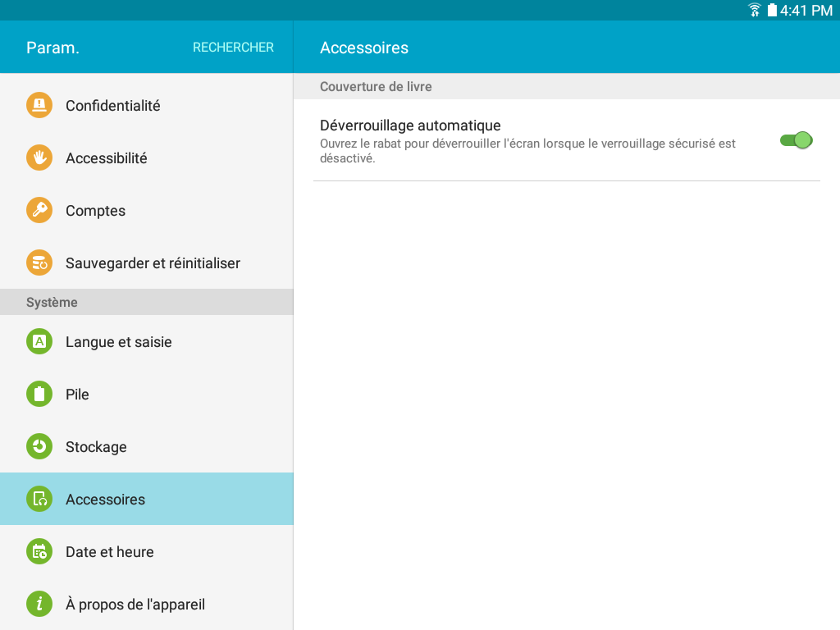Open RECHERCHER to search settings

233,47
